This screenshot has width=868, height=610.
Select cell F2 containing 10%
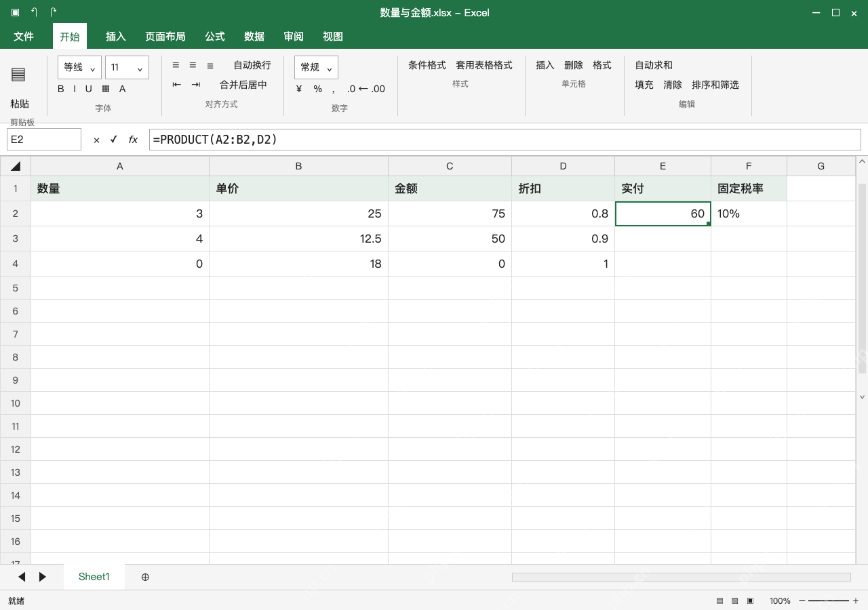click(749, 213)
